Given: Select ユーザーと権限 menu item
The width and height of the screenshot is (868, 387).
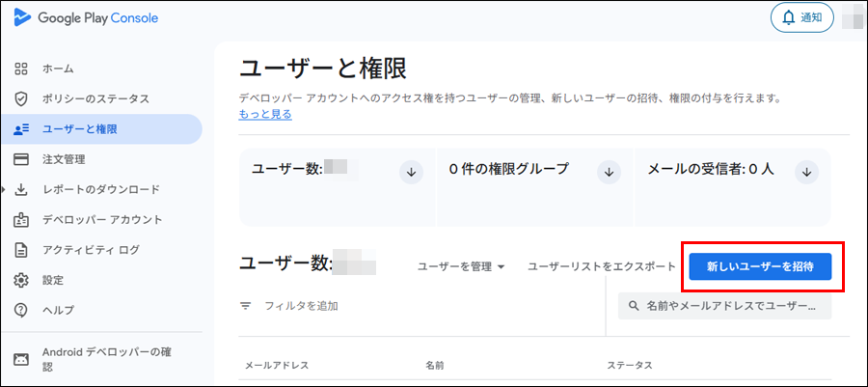Looking at the screenshot, I should [x=102, y=129].
